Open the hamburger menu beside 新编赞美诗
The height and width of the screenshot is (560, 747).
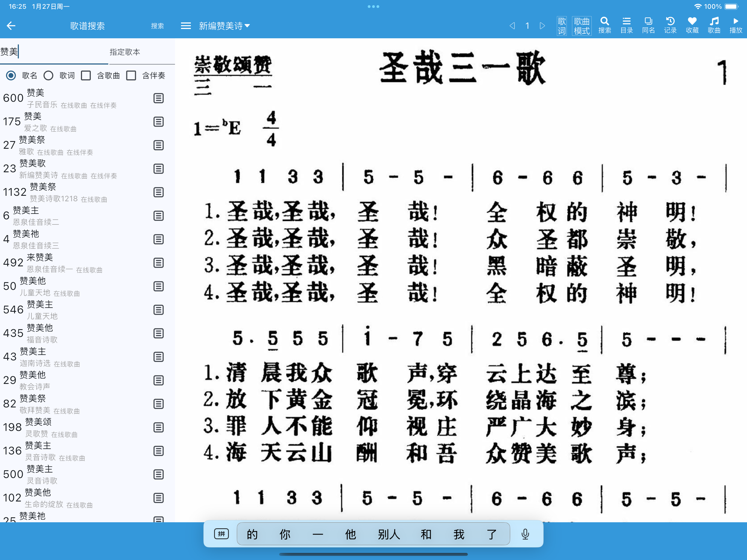(x=186, y=26)
